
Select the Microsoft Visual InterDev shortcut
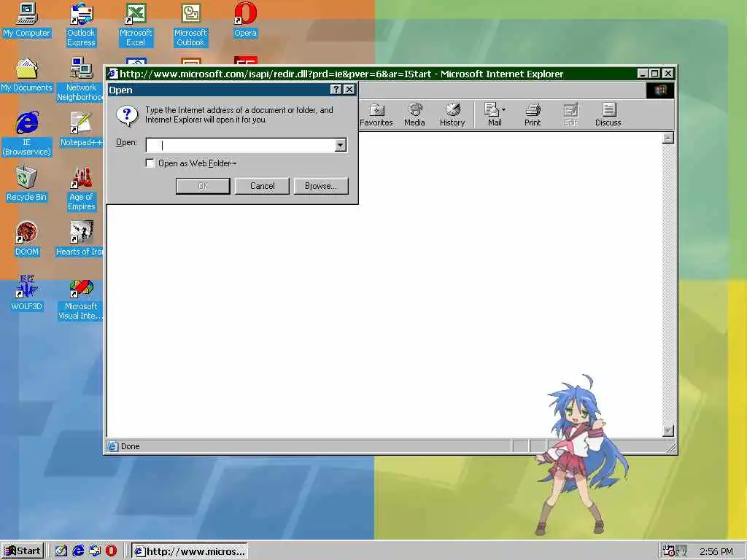80,300
